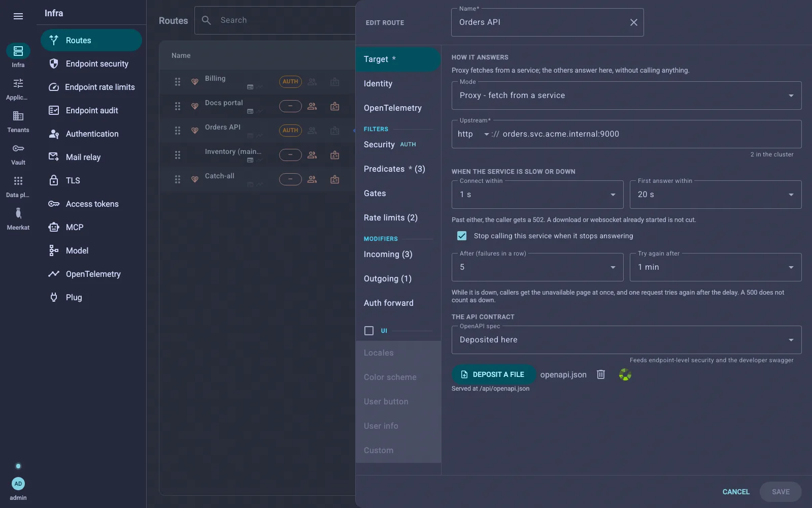
Task: Open the hamburger navigation menu
Action: click(18, 16)
